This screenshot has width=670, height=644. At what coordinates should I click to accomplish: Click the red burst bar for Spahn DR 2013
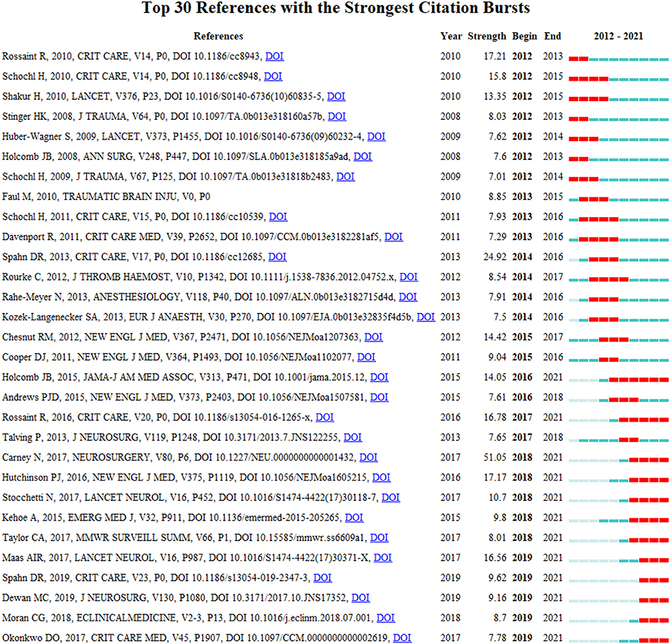coord(603,259)
